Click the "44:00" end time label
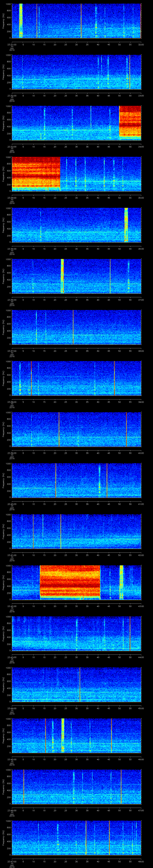 141,657
